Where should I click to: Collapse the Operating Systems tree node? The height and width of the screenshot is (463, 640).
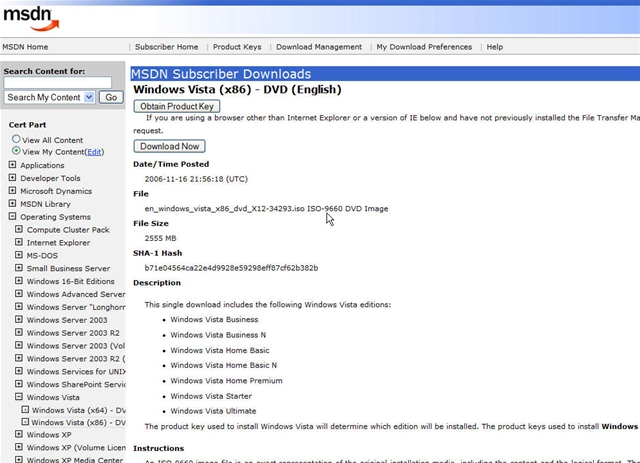pyautogui.click(x=12, y=216)
